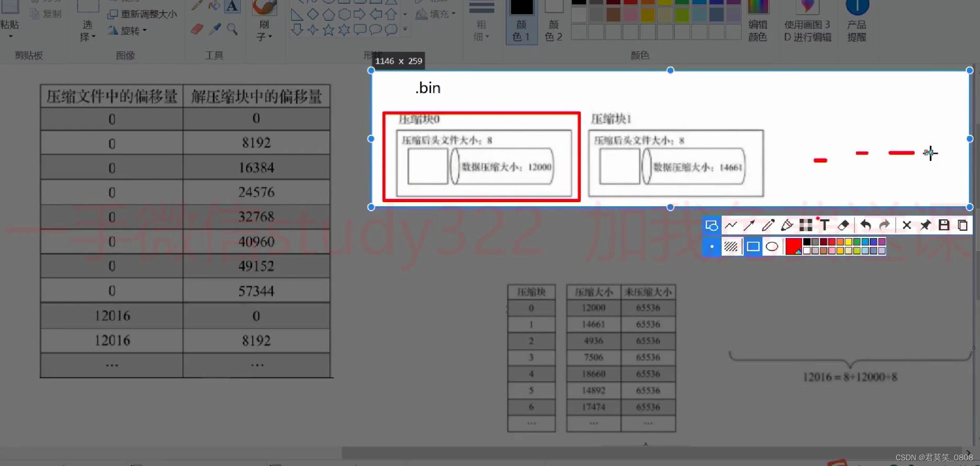The width and height of the screenshot is (980, 466).
Task: Click the text T tool in screenshot toolbar
Action: pos(824,225)
